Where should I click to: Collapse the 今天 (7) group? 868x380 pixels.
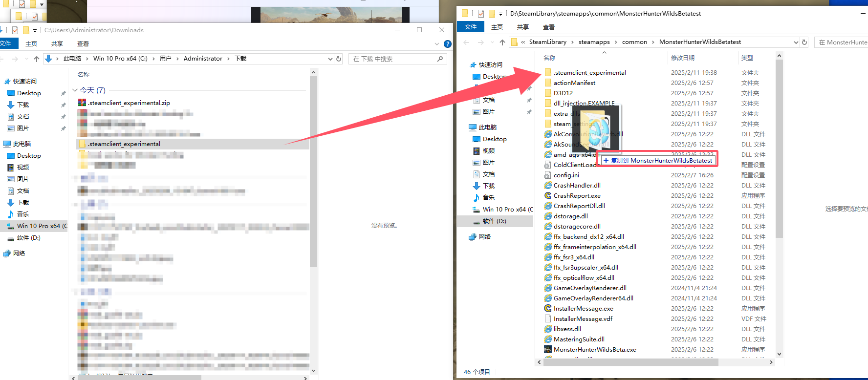click(75, 90)
